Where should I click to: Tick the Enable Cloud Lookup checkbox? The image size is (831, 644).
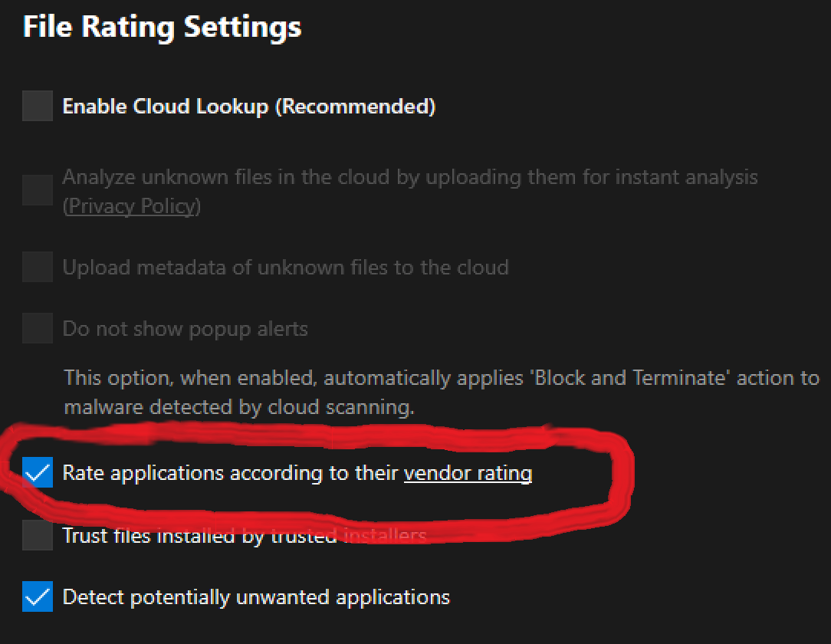tap(38, 106)
